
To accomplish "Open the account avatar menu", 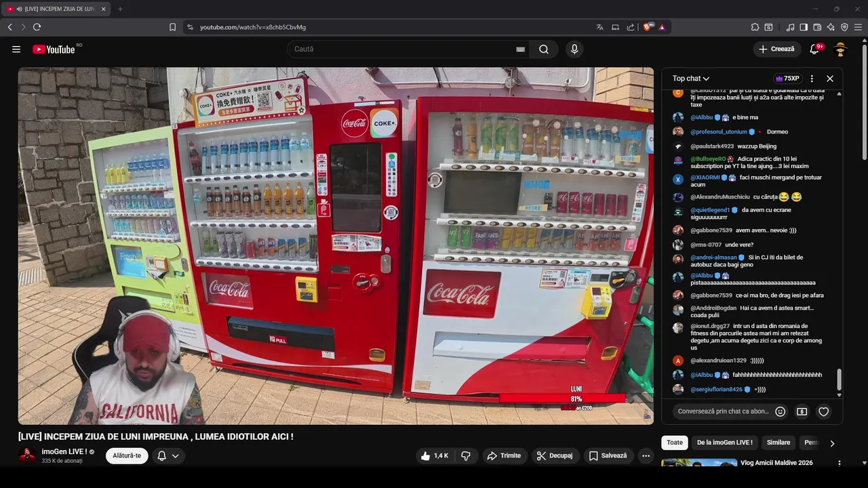I will point(841,49).
